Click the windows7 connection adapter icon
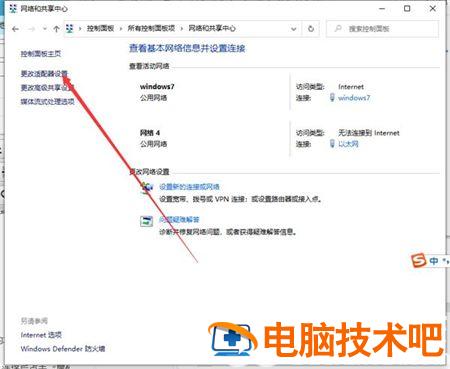This screenshot has height=369, width=450. (332, 97)
